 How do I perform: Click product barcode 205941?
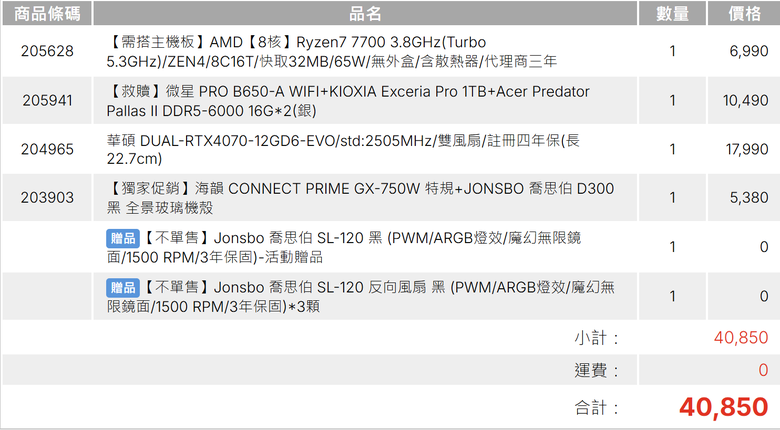click(47, 101)
